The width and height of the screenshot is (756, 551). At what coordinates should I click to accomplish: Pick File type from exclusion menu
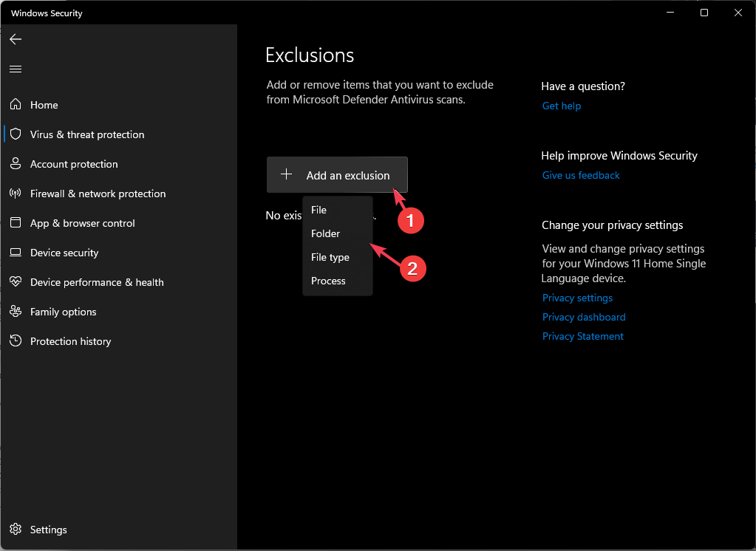pyautogui.click(x=330, y=258)
